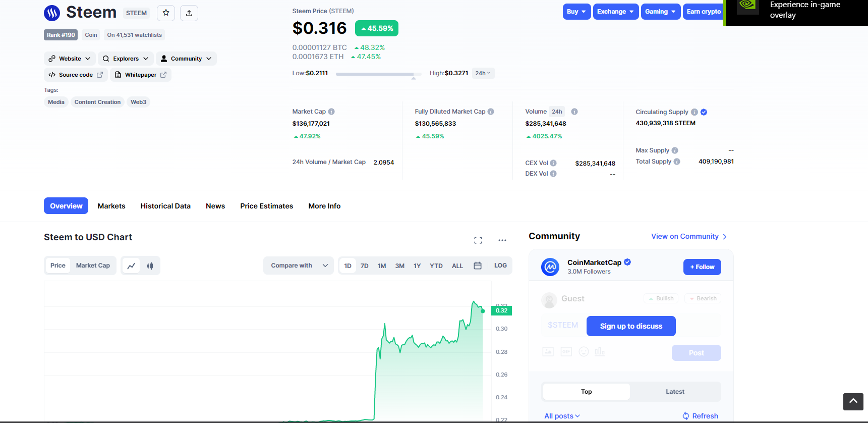868x423 pixels.
Task: Show DEX Vol info icon
Action: (553, 174)
